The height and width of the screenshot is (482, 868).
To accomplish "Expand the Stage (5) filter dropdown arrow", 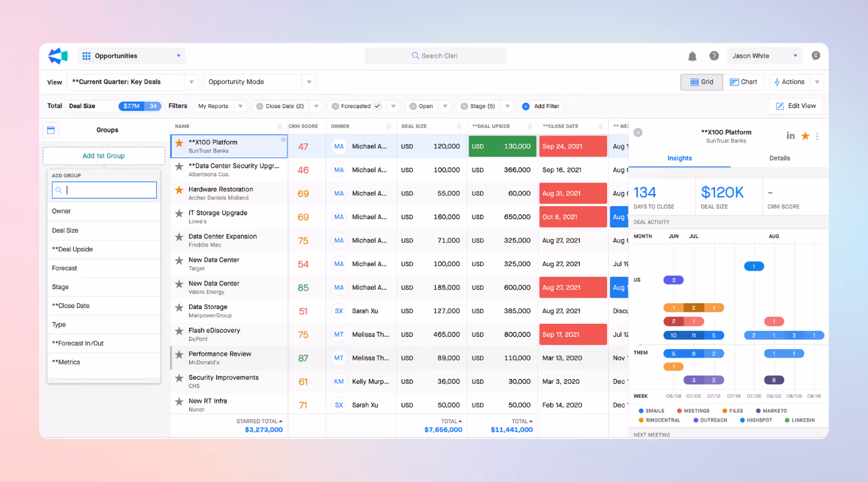I will 507,106.
